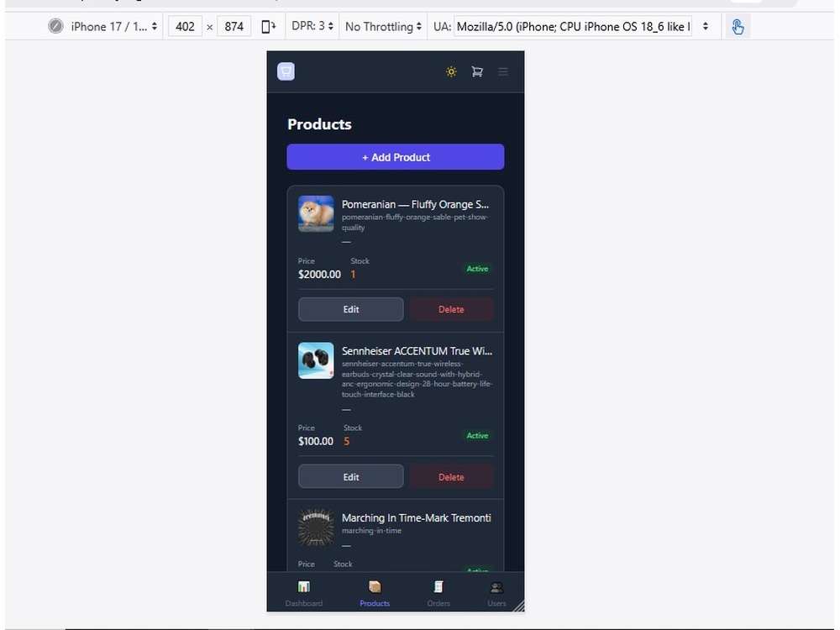Image resolution: width=840 pixels, height=630 pixels.
Task: Open the shopping cart icon
Action: coord(477,71)
